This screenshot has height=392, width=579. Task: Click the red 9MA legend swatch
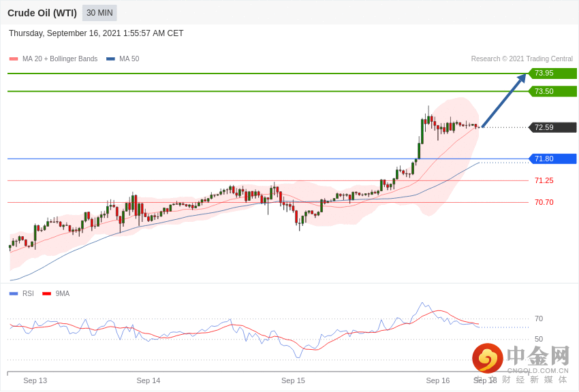[x=46, y=294]
